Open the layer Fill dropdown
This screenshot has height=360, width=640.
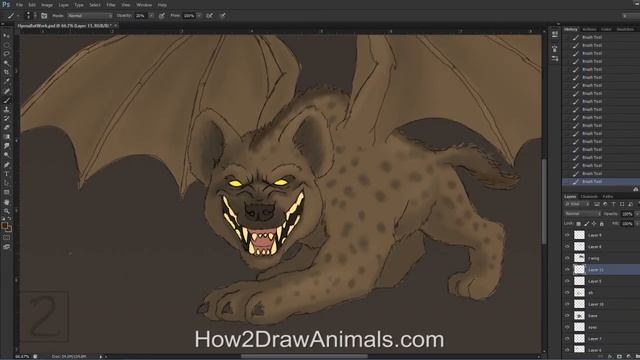pyautogui.click(x=637, y=224)
